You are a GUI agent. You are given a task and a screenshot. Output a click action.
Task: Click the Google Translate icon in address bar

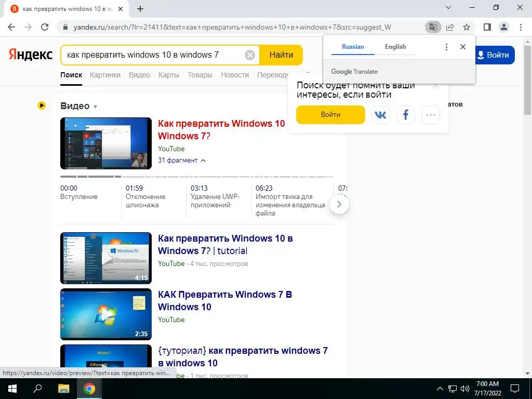[x=433, y=27]
